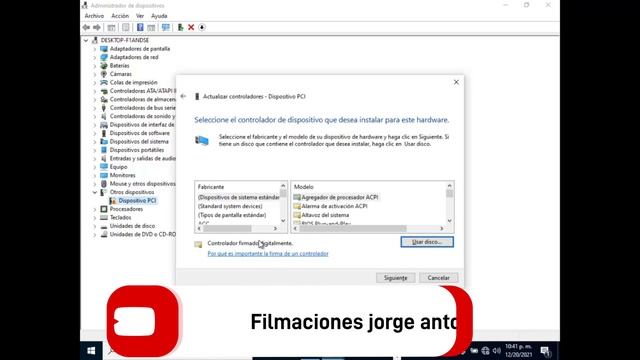Click the Siguiente button
Viewport: 640px width, 360px height.
396,278
